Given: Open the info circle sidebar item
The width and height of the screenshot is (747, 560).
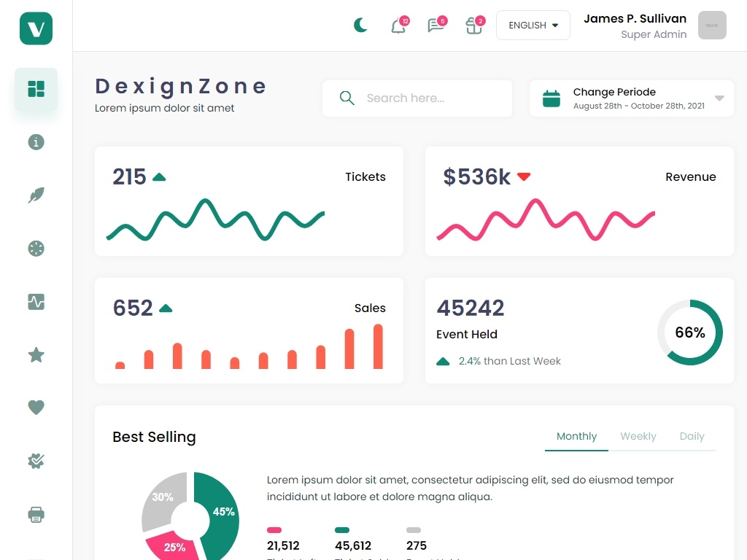Looking at the screenshot, I should 36,142.
